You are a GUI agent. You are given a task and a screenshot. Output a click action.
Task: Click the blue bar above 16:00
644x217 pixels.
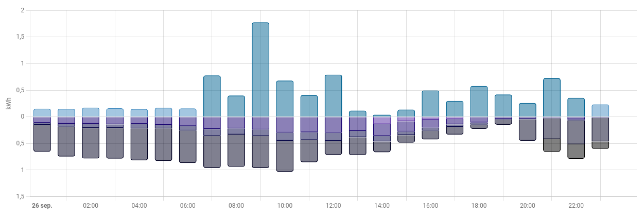pos(430,104)
